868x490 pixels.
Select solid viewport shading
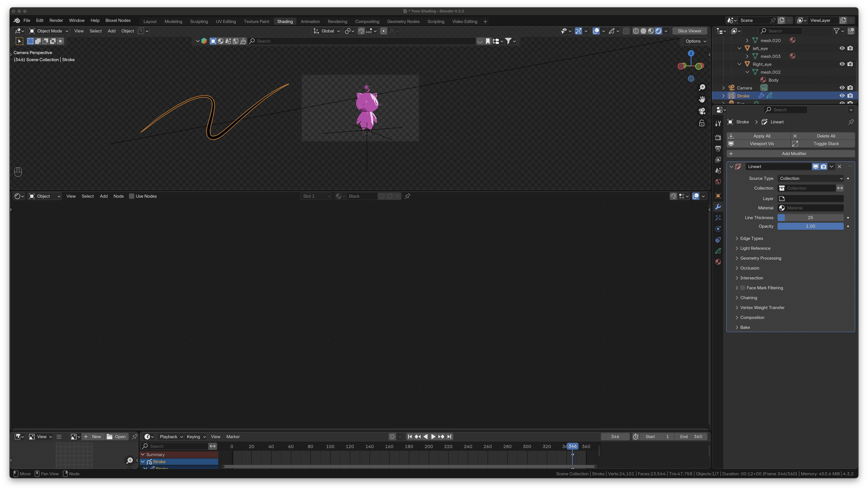tap(643, 31)
